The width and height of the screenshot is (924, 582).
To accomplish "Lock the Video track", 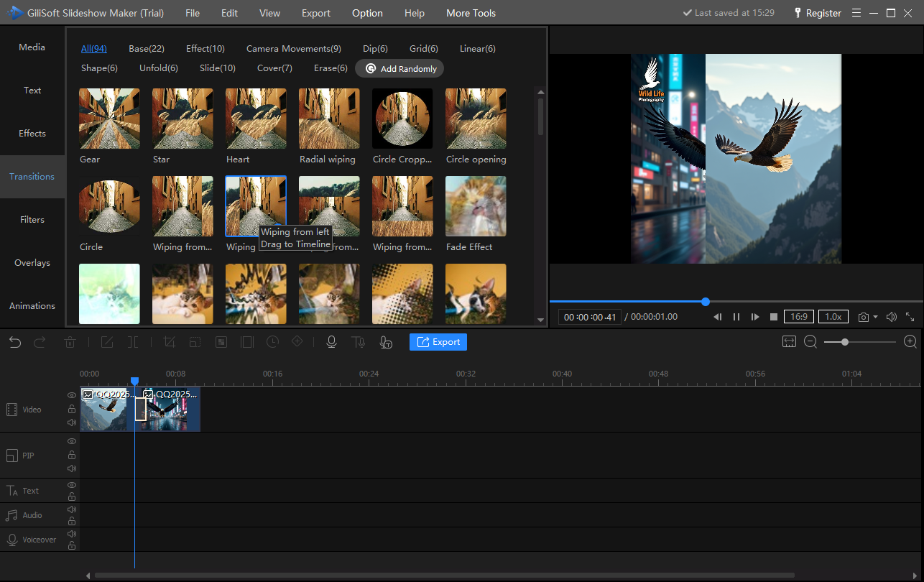I will 72,409.
